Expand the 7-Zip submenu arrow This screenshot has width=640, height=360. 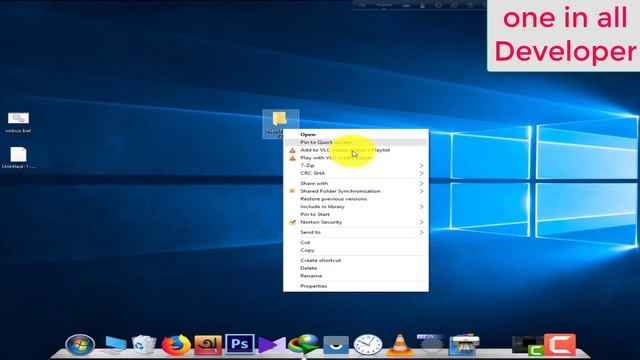(421, 166)
